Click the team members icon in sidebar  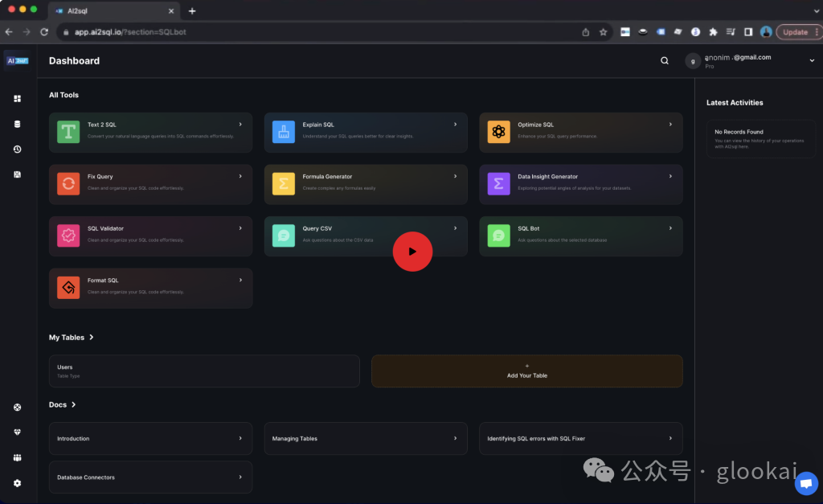click(18, 458)
